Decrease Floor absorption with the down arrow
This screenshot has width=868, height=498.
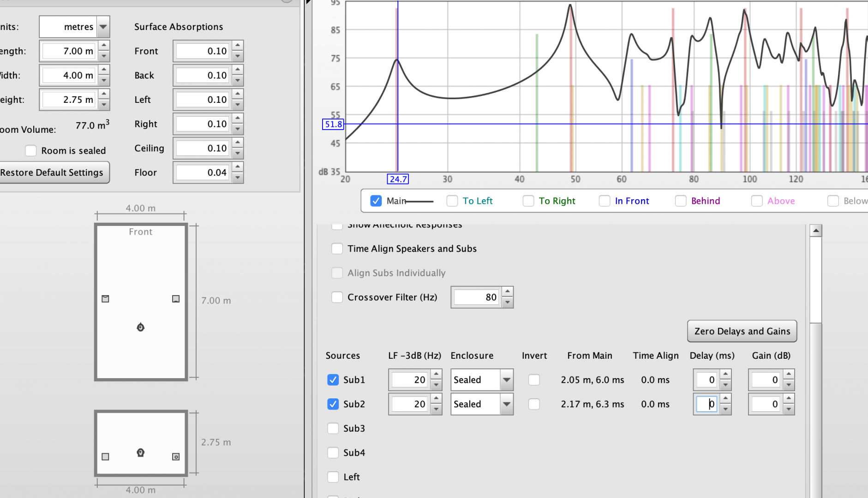click(238, 178)
